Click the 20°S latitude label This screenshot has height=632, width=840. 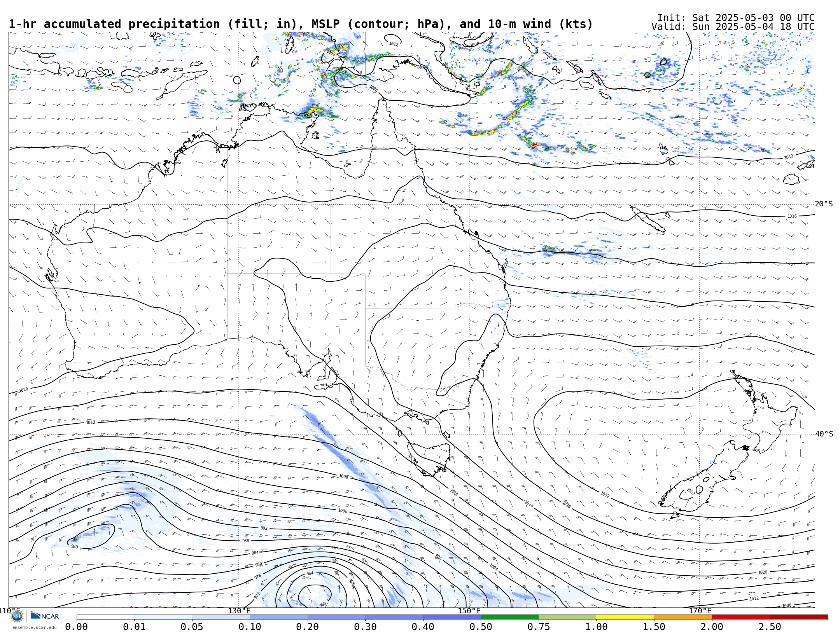pyautogui.click(x=824, y=204)
